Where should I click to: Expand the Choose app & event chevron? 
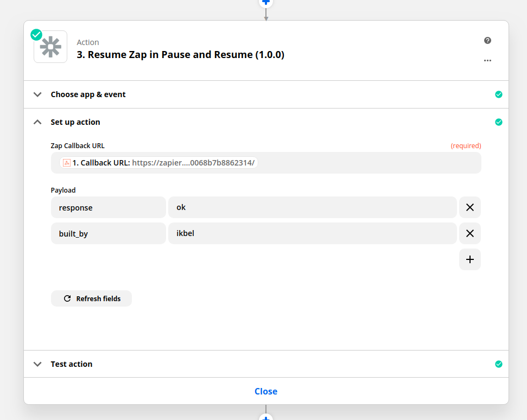(x=37, y=94)
